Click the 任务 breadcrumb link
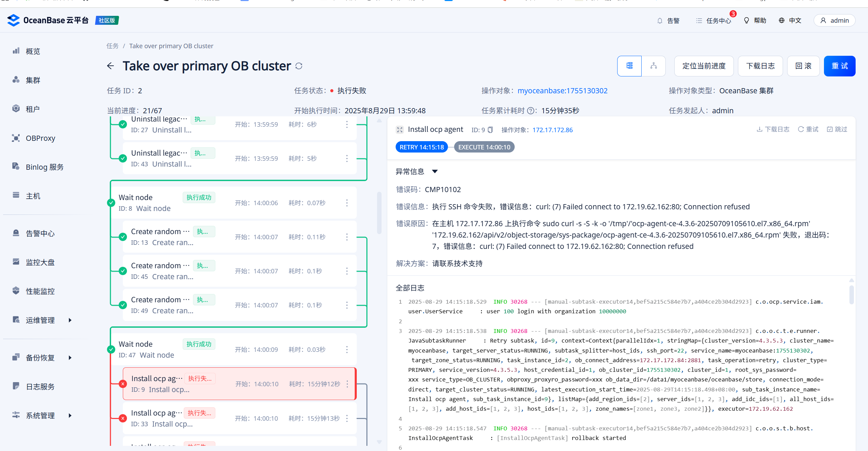Screen dimensions: 868x451 click(112, 46)
